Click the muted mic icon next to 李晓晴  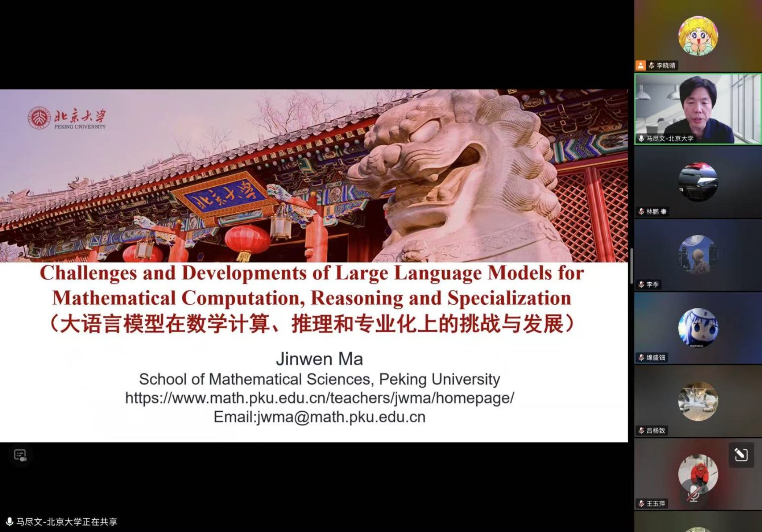[x=651, y=66]
